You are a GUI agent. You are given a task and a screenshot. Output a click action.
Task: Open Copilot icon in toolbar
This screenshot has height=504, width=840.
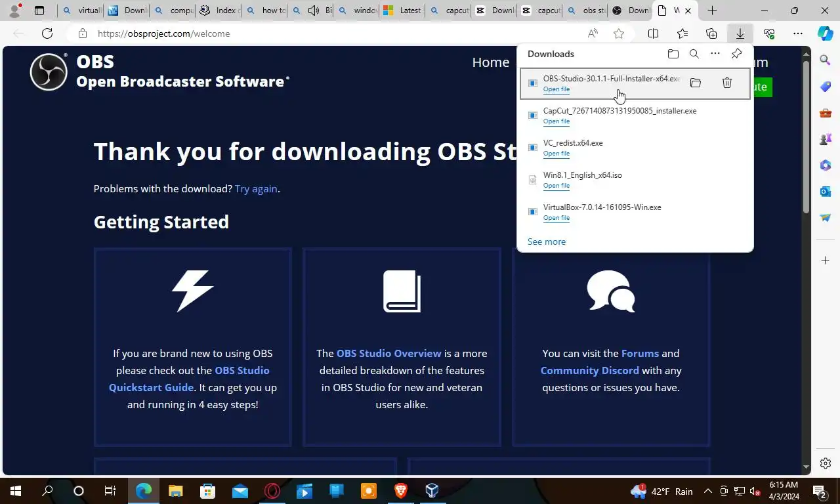coord(825,33)
